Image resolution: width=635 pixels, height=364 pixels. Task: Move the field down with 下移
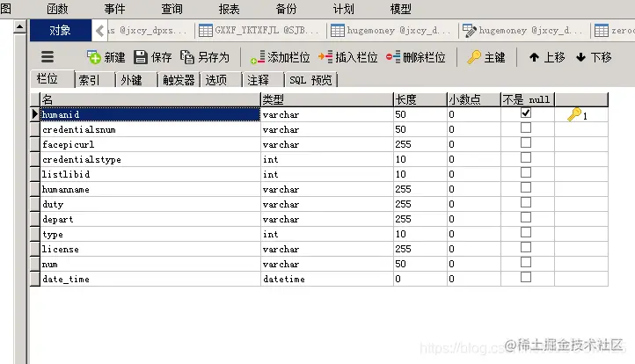(x=594, y=57)
